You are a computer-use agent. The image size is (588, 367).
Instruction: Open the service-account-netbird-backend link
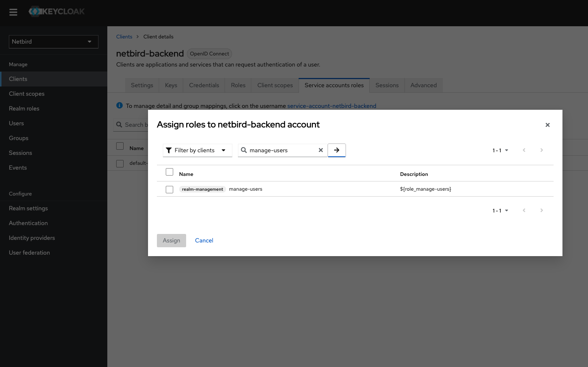pyautogui.click(x=332, y=106)
